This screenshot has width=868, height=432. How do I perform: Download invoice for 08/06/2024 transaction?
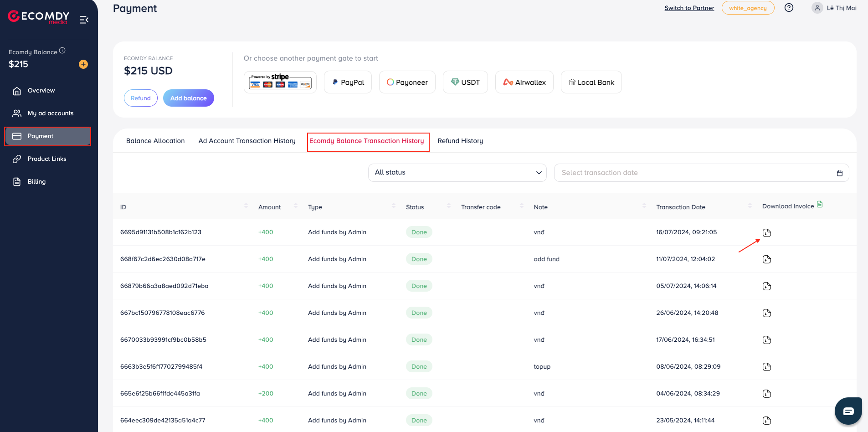pos(767,367)
